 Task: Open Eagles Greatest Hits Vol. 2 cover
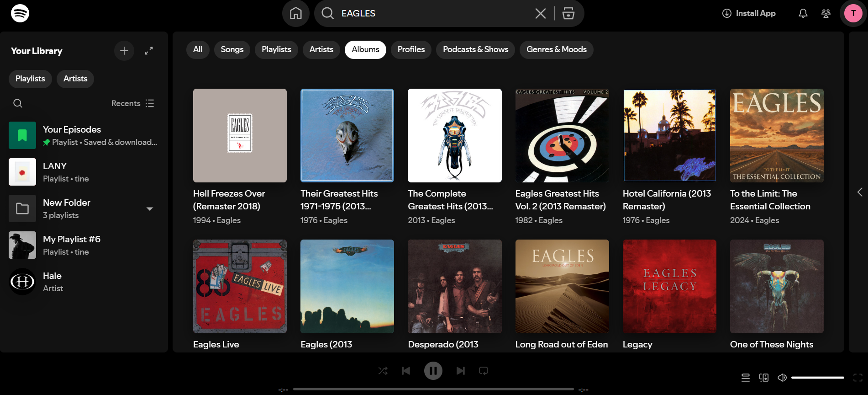tap(562, 135)
